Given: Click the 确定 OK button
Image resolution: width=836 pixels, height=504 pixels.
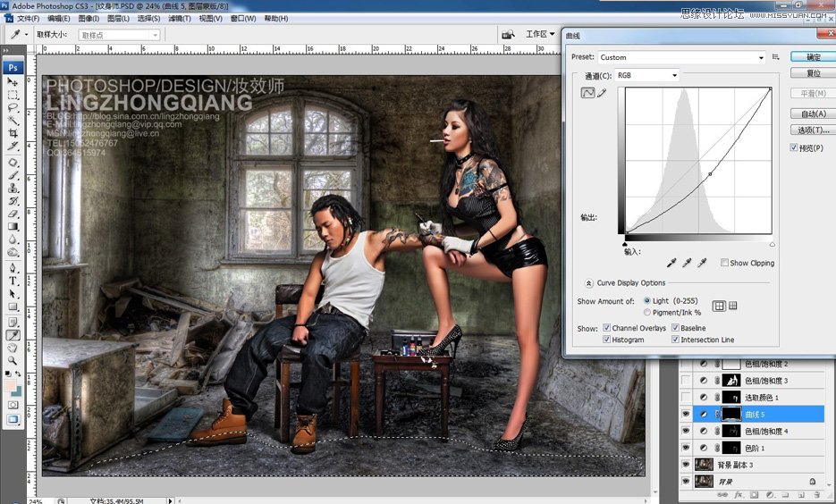Looking at the screenshot, I should (x=813, y=56).
